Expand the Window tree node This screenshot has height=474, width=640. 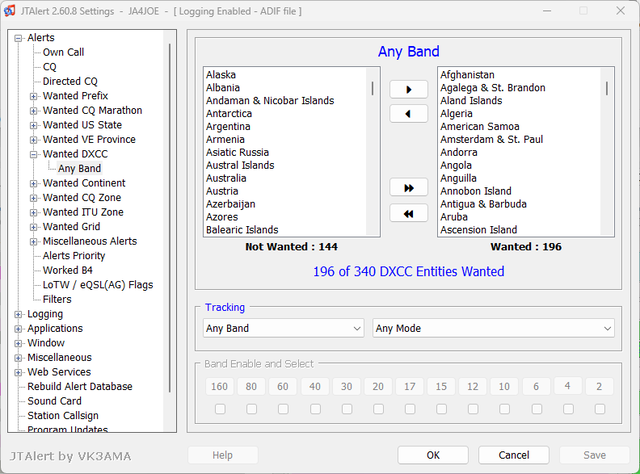[18, 343]
